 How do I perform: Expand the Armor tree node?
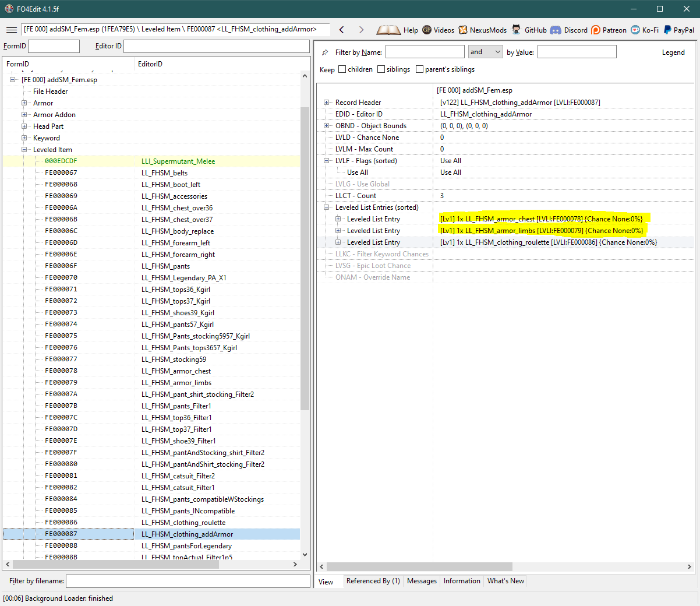coord(24,103)
